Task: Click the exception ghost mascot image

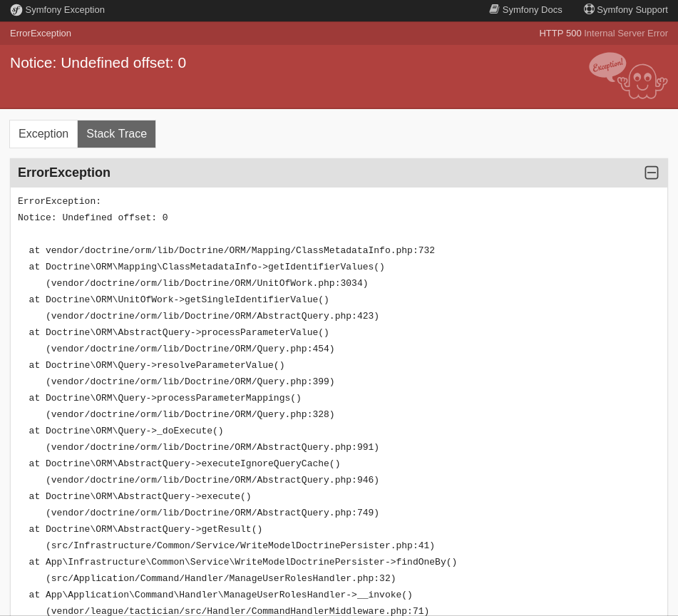Action: click(628, 76)
